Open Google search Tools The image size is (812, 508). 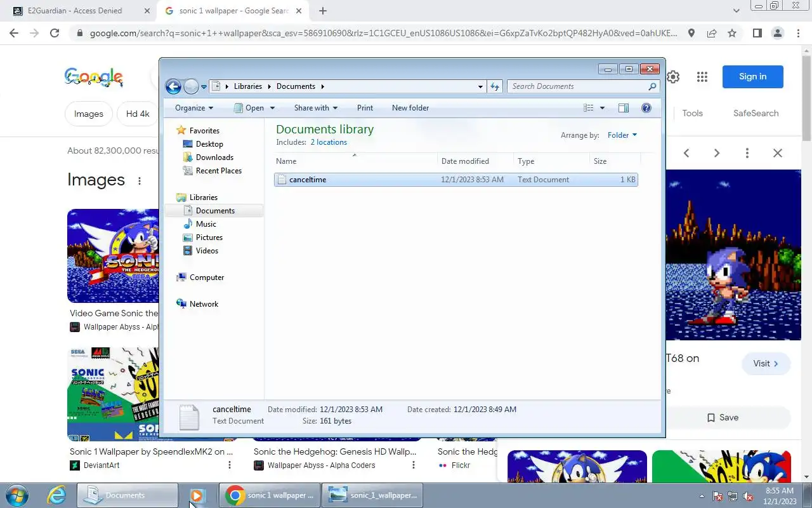coord(692,114)
